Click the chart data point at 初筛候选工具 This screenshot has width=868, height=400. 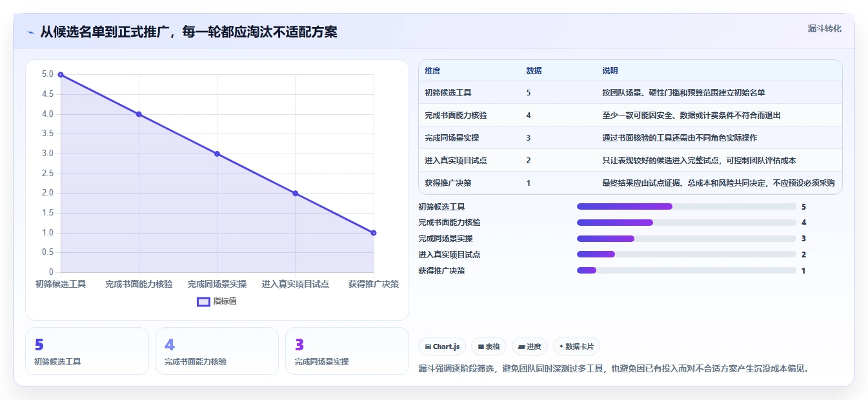[x=61, y=75]
